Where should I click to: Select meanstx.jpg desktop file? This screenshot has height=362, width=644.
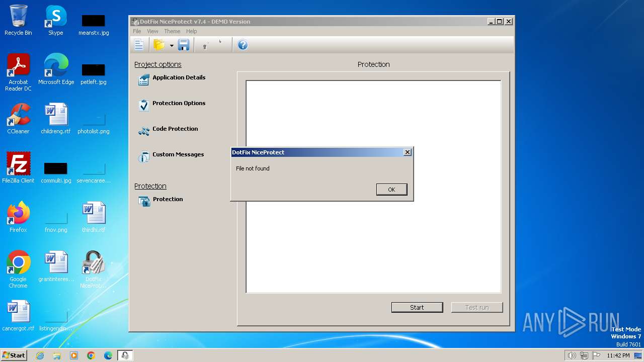point(94,24)
